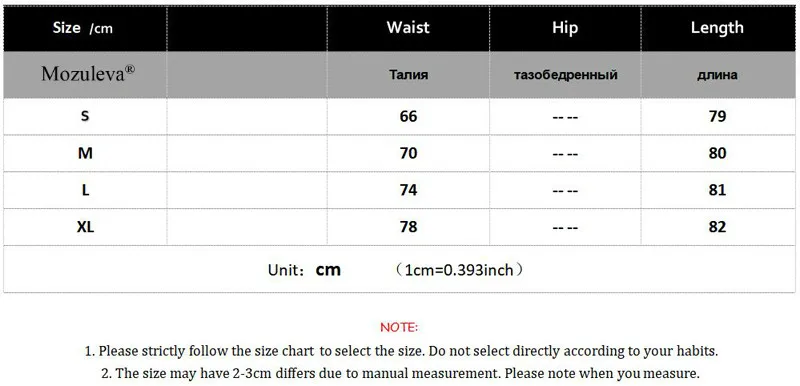The image size is (800, 386).
Task: Select the M size row label
Action: pyautogui.click(x=85, y=153)
